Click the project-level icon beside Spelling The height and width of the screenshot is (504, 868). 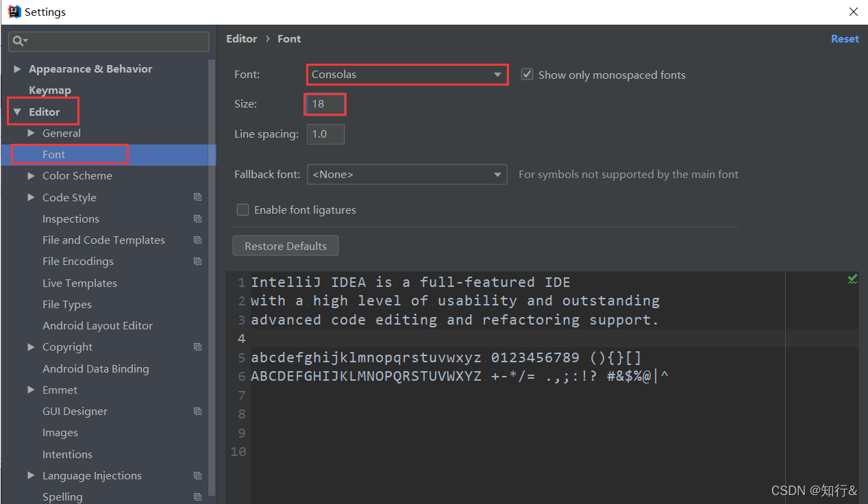coord(197,496)
